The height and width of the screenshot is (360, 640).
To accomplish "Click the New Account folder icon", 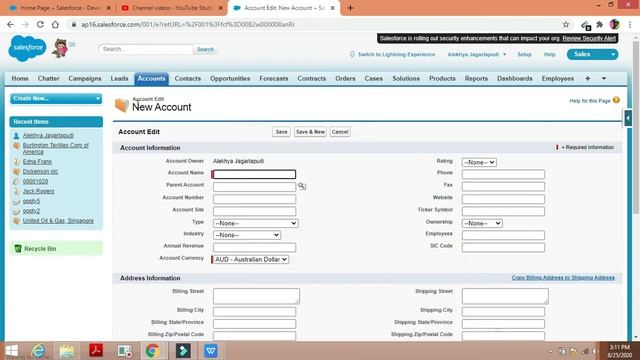I will 122,105.
